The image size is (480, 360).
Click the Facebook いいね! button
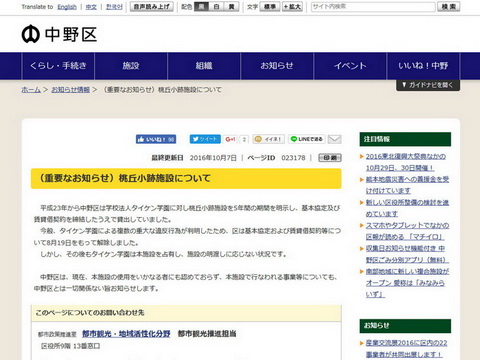tap(156, 139)
